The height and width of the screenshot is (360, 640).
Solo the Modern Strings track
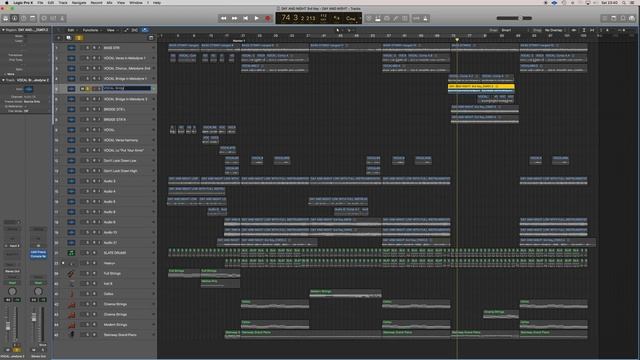89,324
